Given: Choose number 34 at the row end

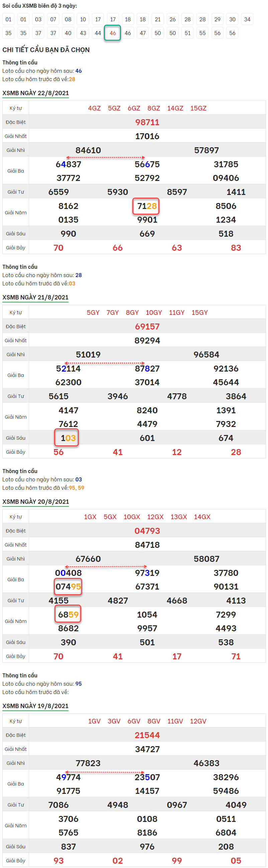Looking at the screenshot, I should click(247, 19).
